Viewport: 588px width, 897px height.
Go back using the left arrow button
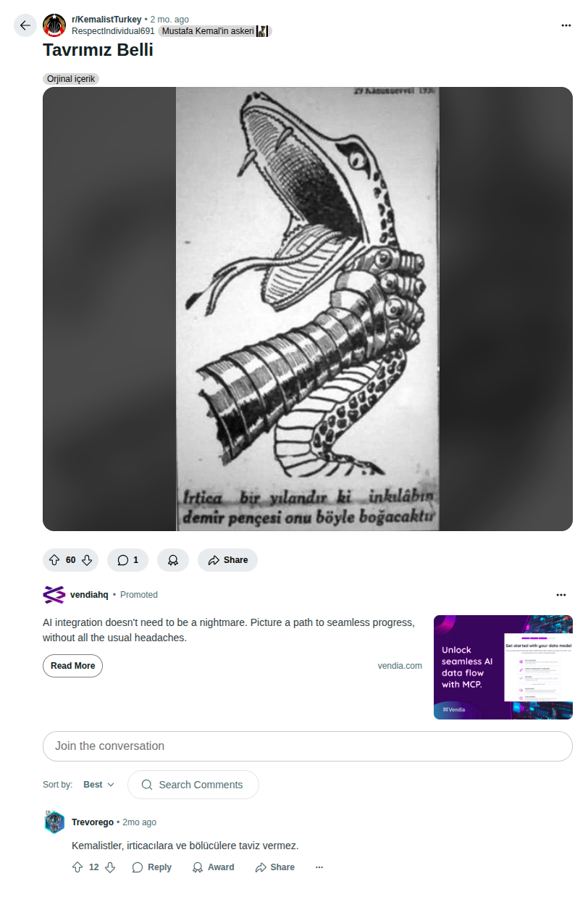pyautogui.click(x=25, y=25)
